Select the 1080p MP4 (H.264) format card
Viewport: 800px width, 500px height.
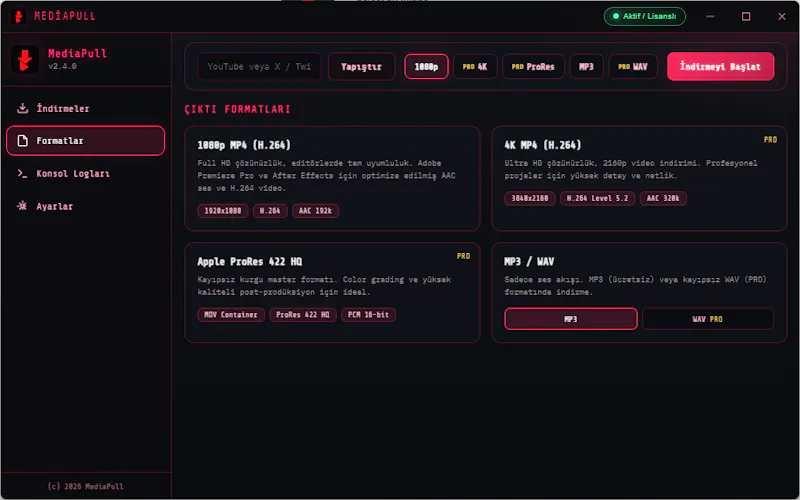tap(332, 179)
